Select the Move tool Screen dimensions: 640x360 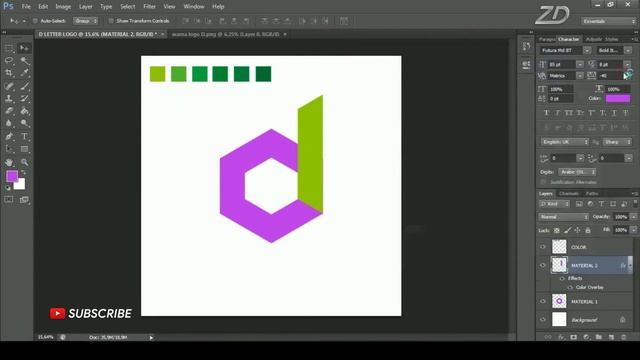[24, 48]
